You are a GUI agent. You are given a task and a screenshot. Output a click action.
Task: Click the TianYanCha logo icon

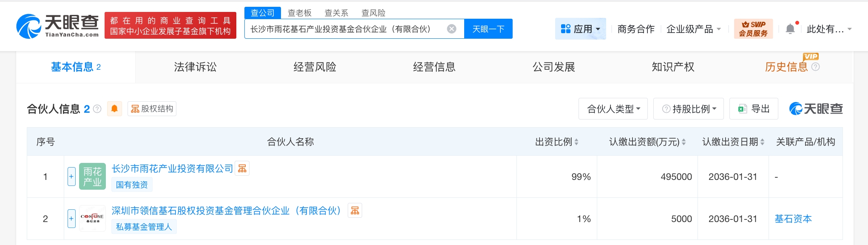(x=29, y=26)
